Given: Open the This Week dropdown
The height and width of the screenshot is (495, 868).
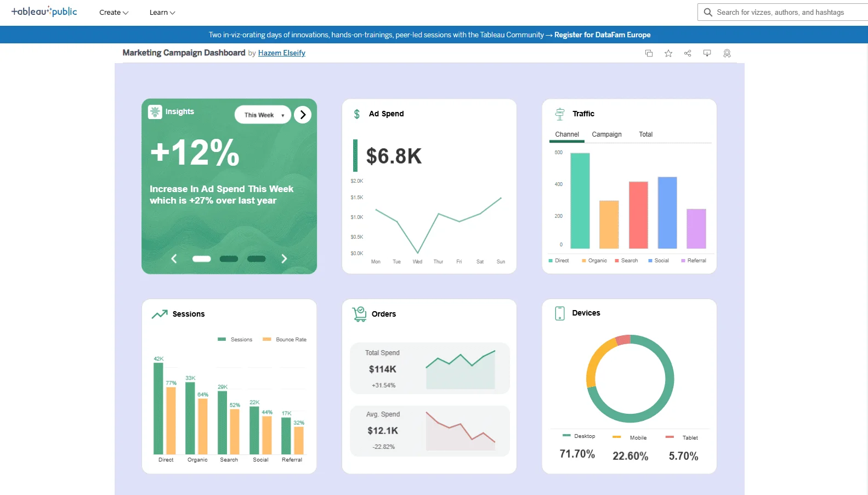Looking at the screenshot, I should point(263,115).
